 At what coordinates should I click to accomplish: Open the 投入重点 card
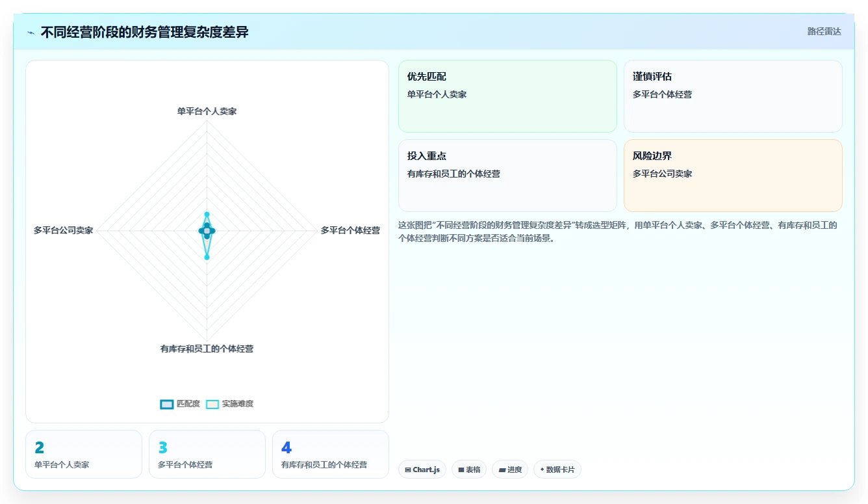pyautogui.click(x=507, y=176)
